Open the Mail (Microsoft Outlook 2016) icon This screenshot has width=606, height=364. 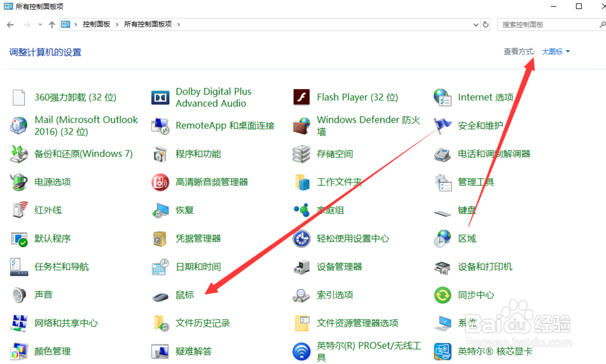point(19,125)
